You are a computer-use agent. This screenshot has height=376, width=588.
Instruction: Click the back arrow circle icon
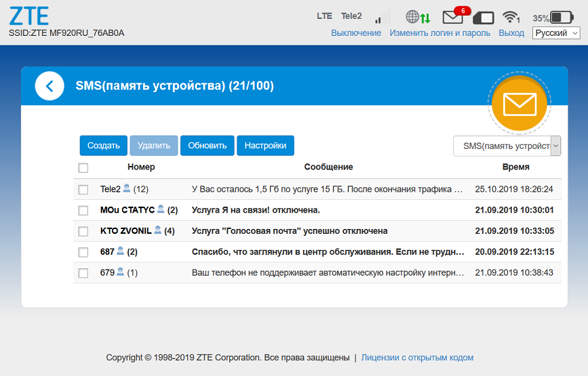(49, 86)
